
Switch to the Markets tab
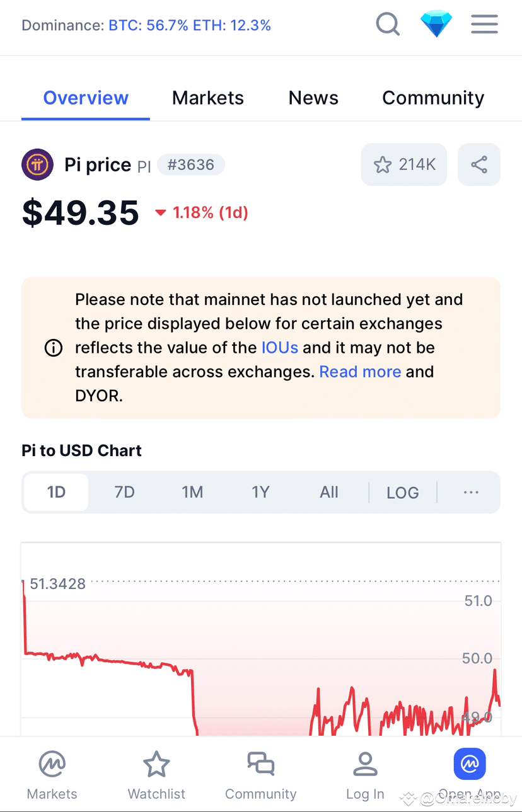208,98
